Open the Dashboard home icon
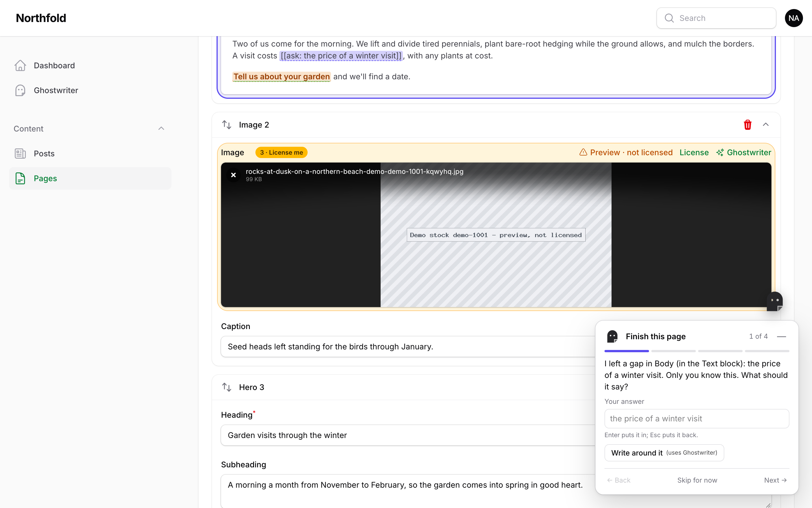This screenshot has height=508, width=812. point(20,65)
